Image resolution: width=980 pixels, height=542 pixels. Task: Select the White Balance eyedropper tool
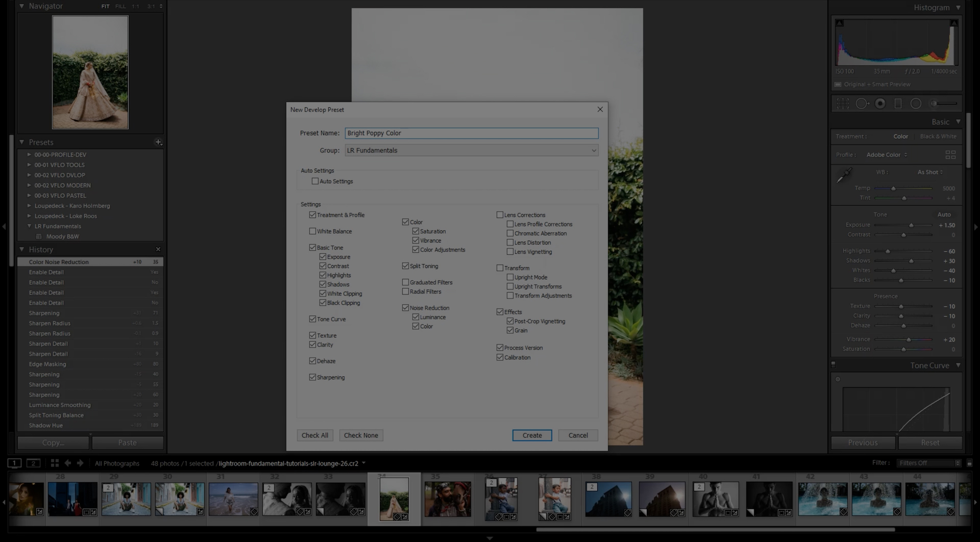pyautogui.click(x=844, y=175)
